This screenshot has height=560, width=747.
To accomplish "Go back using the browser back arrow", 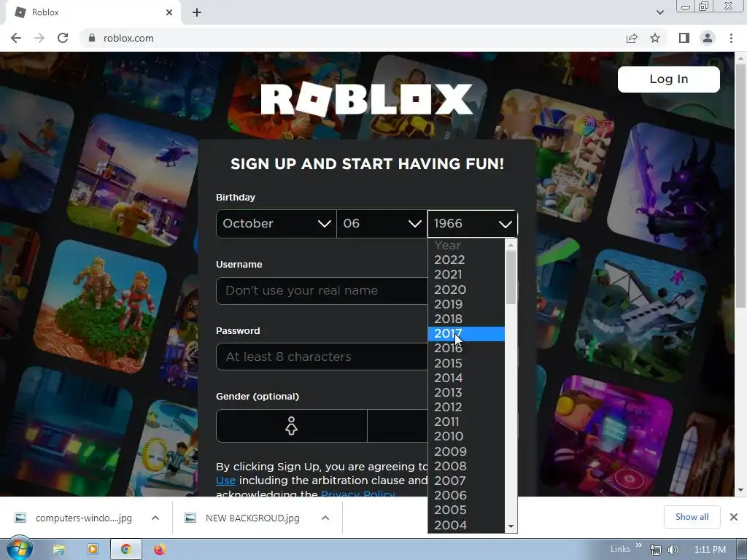I will (16, 38).
